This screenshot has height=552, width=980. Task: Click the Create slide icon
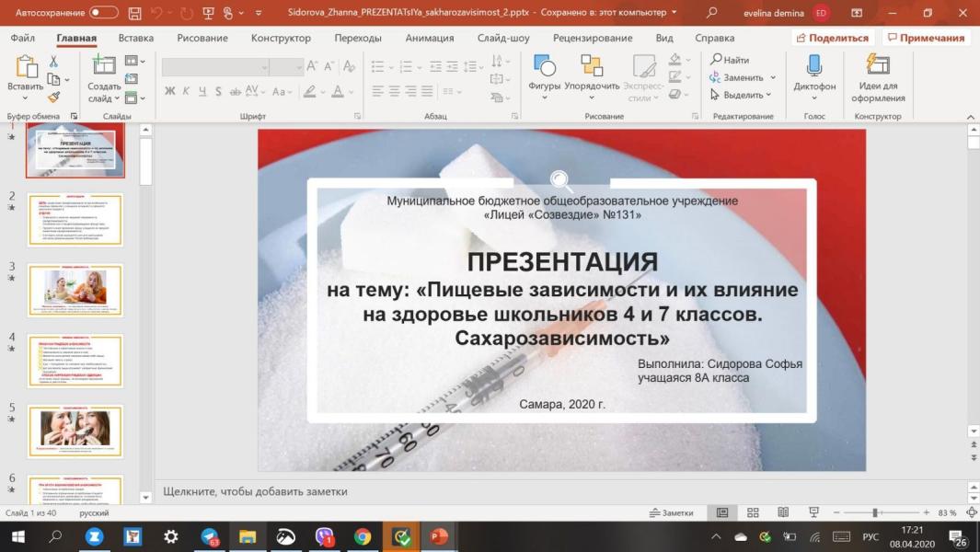(104, 65)
